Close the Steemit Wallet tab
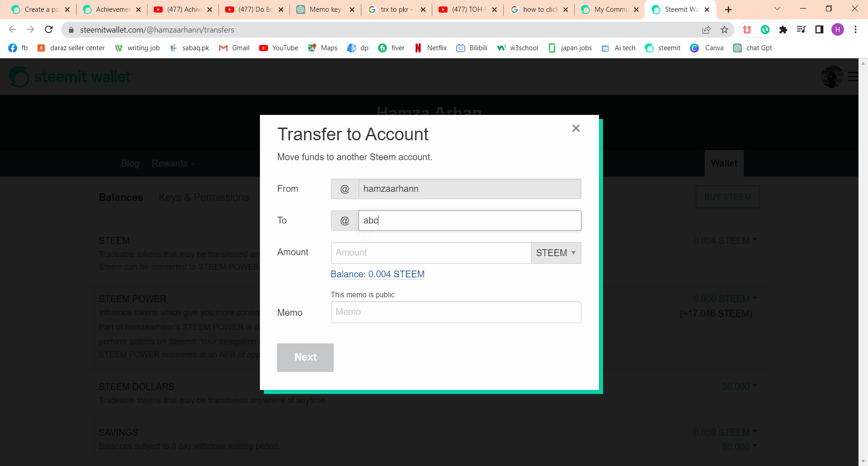 707,10
